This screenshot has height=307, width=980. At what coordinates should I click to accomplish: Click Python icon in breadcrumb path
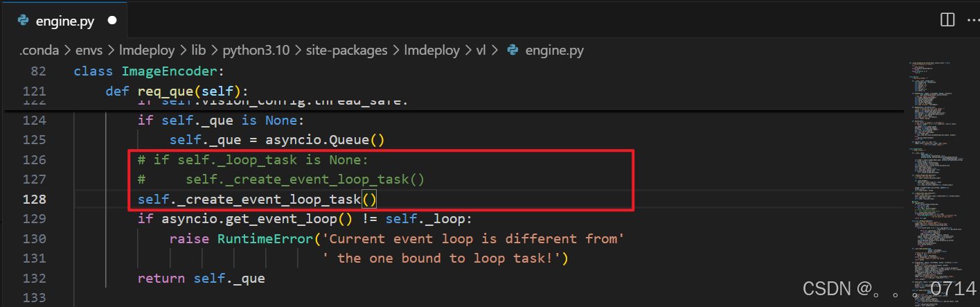(x=513, y=50)
